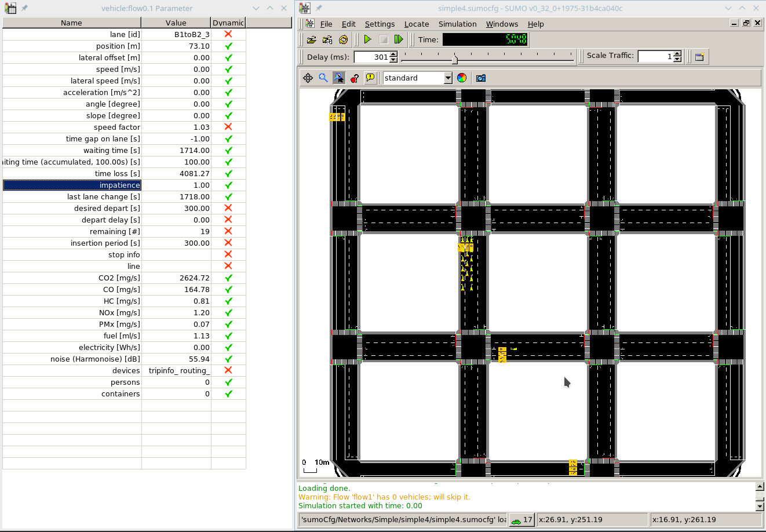The image size is (766, 532).
Task: Expand the standard coloring scheme dropdown
Action: 448,78
